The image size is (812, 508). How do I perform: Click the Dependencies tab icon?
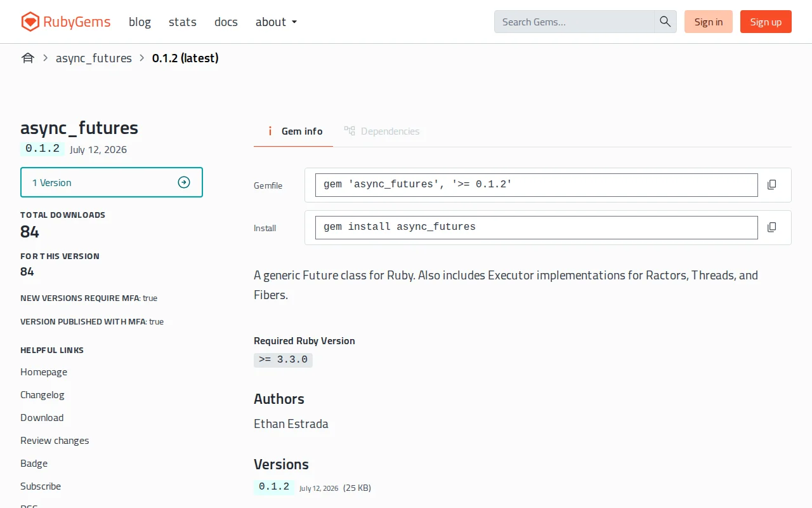pyautogui.click(x=350, y=131)
